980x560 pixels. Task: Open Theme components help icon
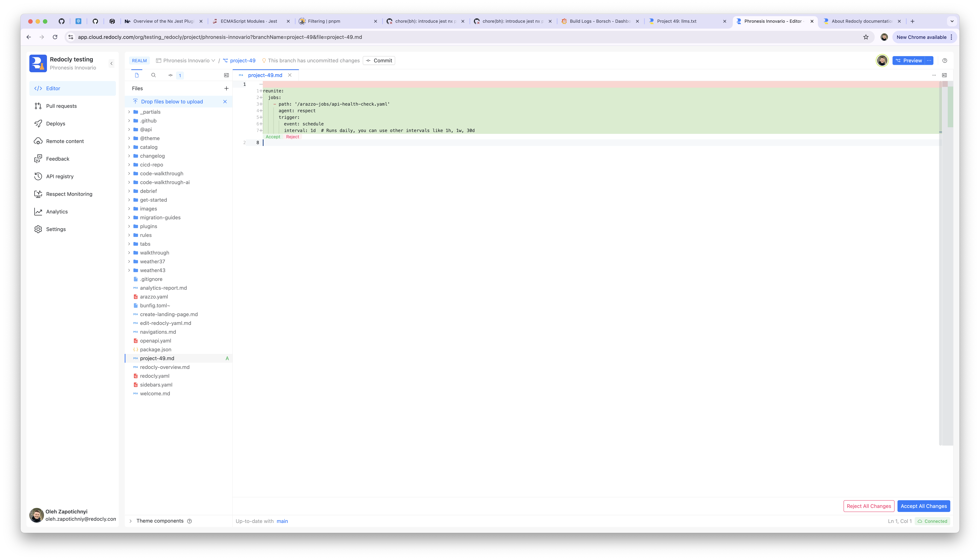189,521
